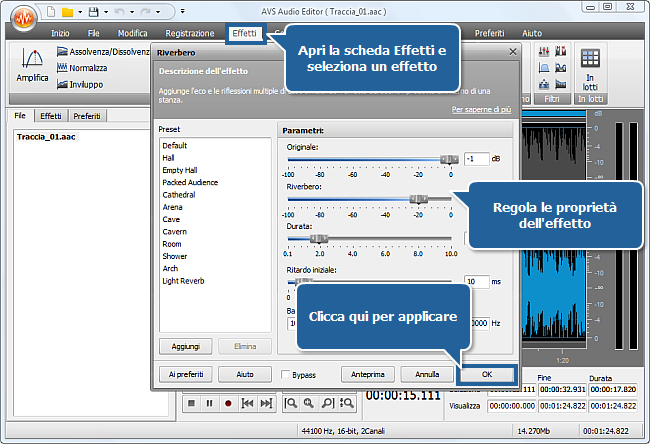Click the band-pass curve filter icon
Image resolution: width=650 pixels, height=444 pixels.
(544, 68)
